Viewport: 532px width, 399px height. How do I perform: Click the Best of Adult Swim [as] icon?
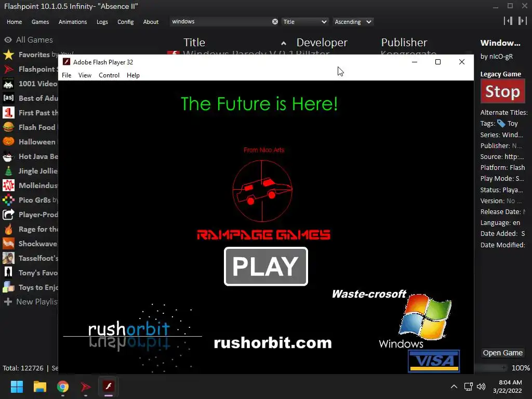(8, 98)
